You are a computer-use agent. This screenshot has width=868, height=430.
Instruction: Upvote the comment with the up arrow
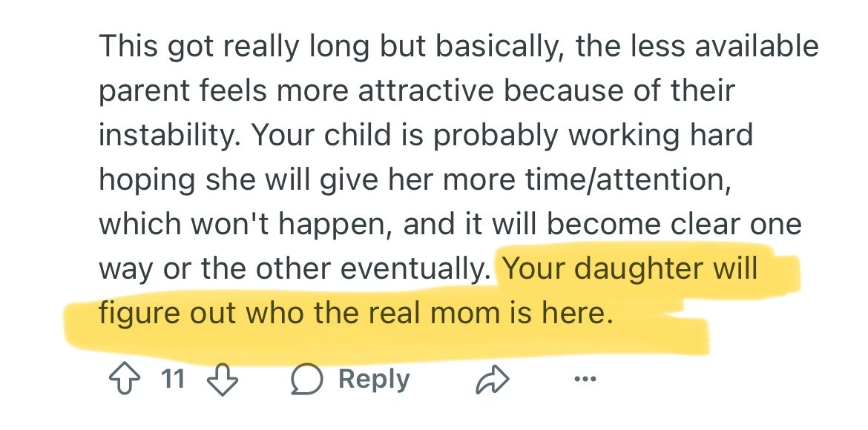pyautogui.click(x=122, y=380)
